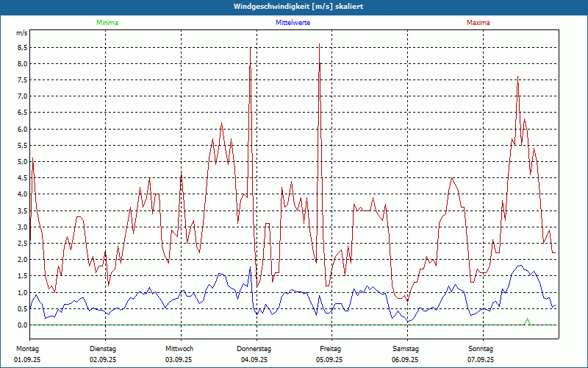This screenshot has width=588, height=368.
Task: Click the date 05.09.25
Action: (x=329, y=360)
